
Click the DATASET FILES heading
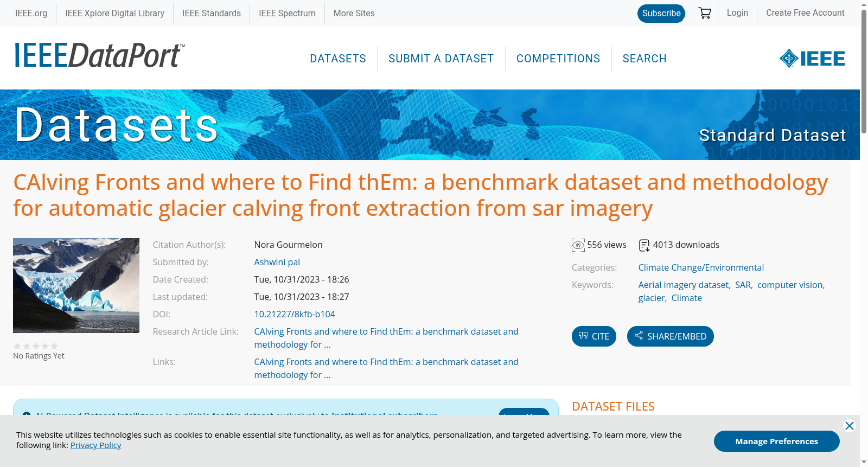613,406
